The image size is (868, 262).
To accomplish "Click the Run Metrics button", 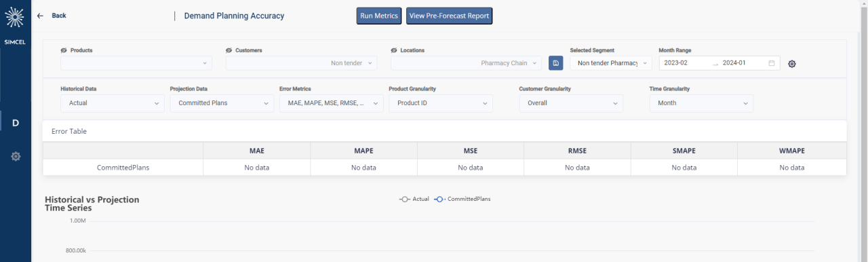I will point(379,16).
